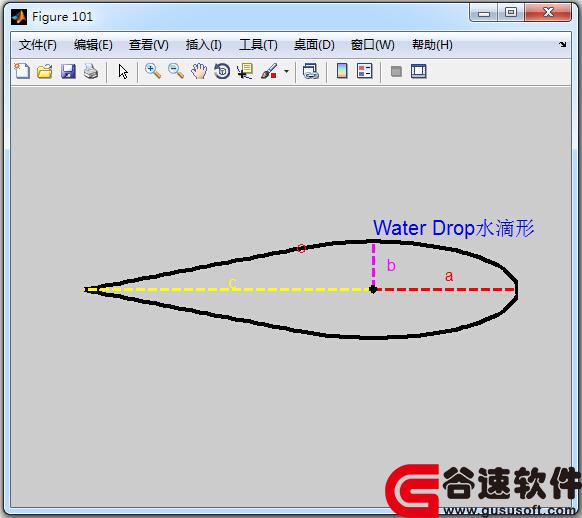Open the 文件(F) menu
582x518 pixels.
(37, 45)
